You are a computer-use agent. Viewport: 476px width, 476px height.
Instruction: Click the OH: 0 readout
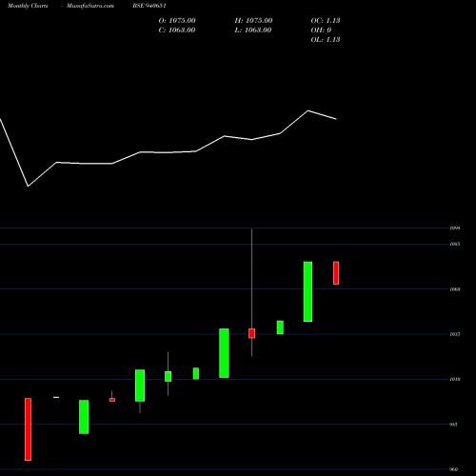[321, 30]
